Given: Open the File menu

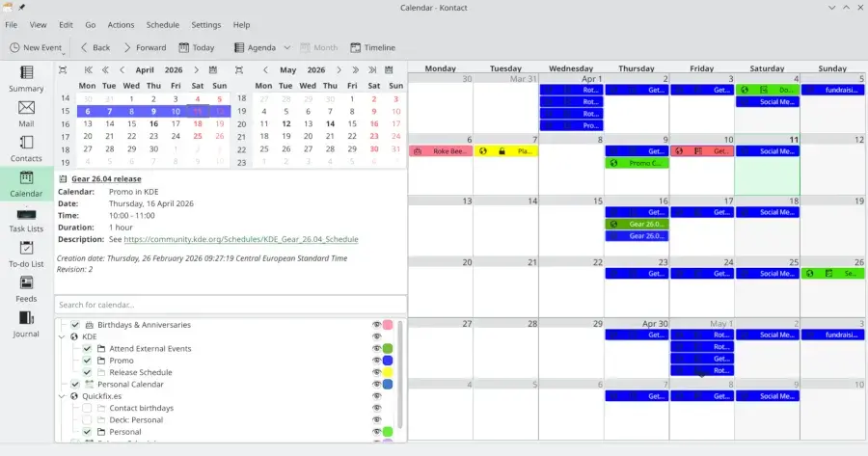Looking at the screenshot, I should tap(11, 25).
